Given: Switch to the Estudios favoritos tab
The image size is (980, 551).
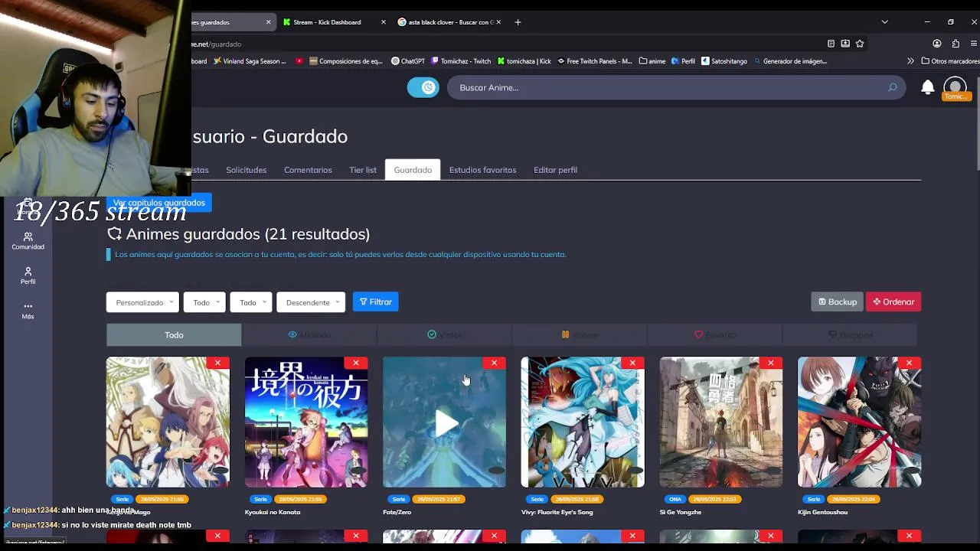Looking at the screenshot, I should tap(482, 170).
